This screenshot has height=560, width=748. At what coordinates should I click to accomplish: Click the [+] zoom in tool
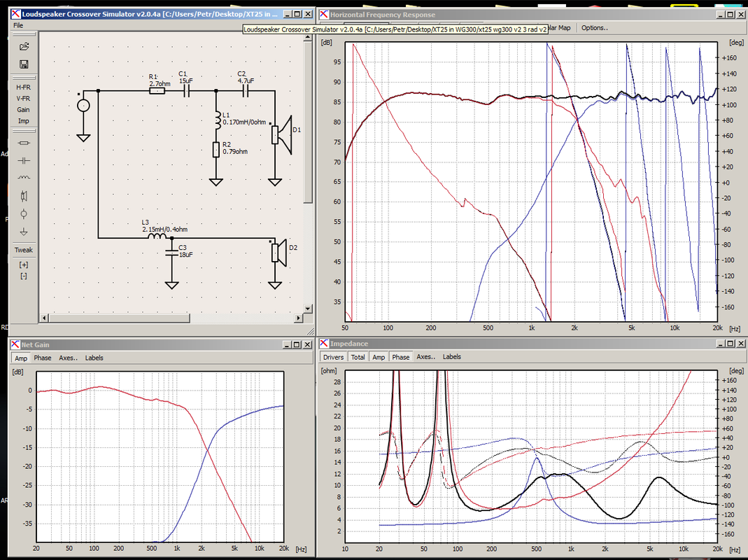point(23,265)
